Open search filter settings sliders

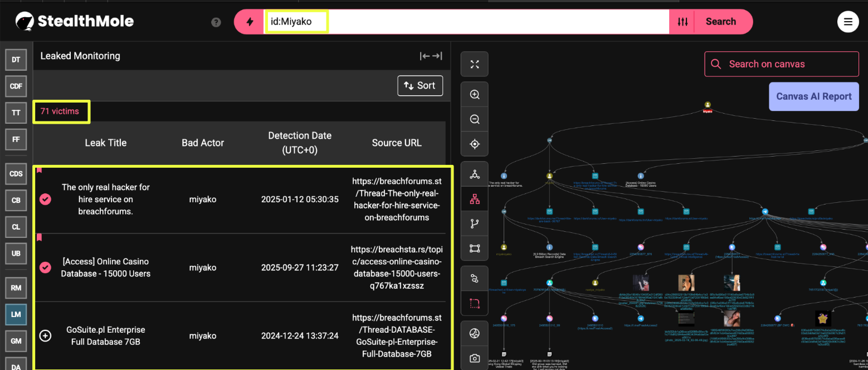point(683,22)
